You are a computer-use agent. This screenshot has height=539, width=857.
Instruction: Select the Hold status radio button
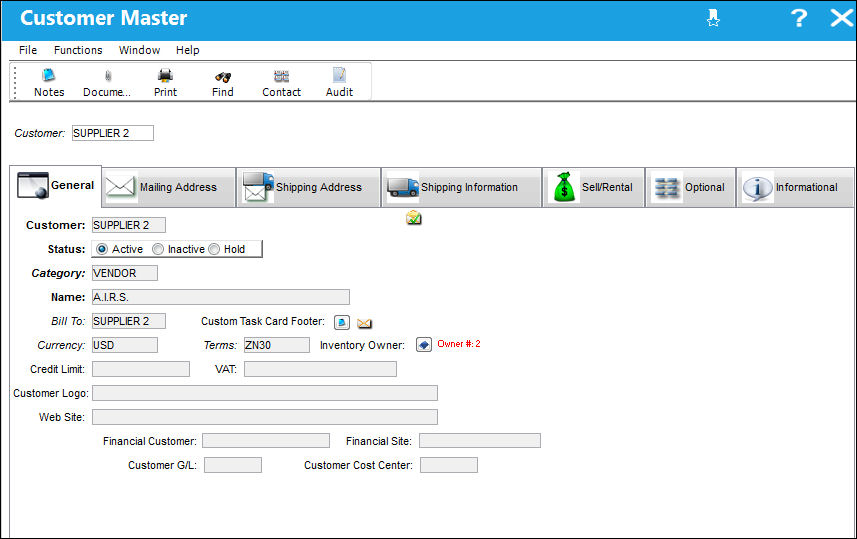214,249
